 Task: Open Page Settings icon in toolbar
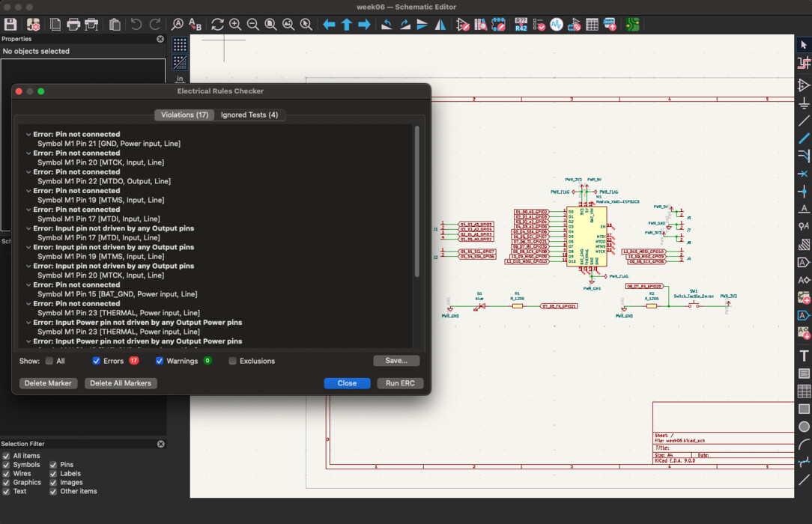tap(55, 24)
